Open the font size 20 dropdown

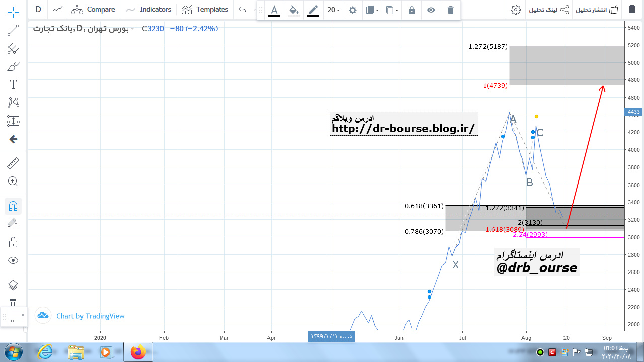coord(333,10)
